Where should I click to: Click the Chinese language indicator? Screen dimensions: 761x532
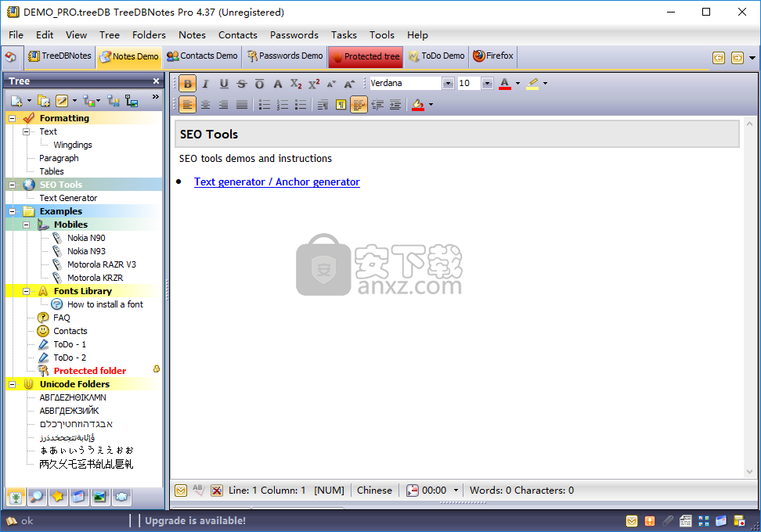coord(374,491)
